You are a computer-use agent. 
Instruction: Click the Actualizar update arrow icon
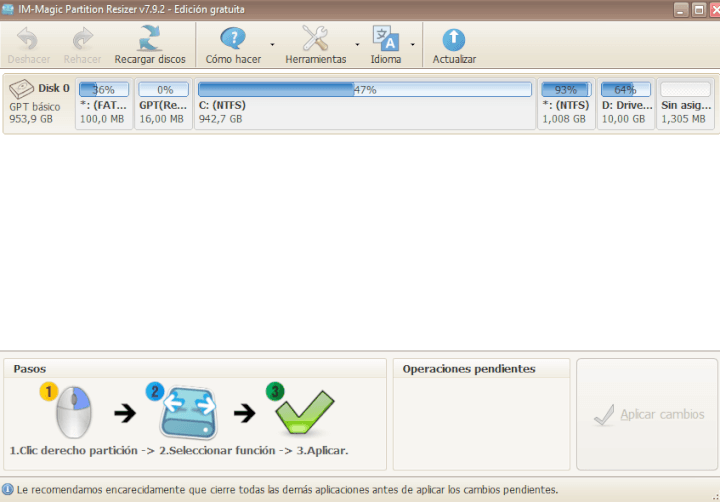[454, 39]
